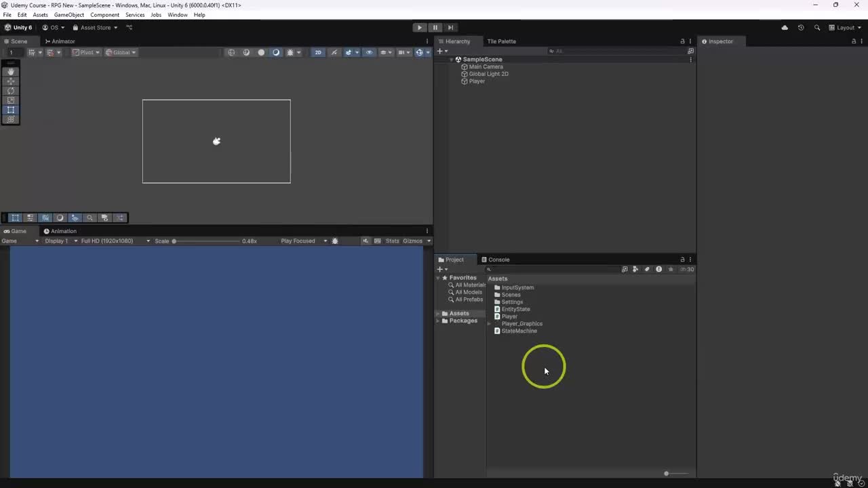Screen dimensions: 868x488
Task: Switch to the Console tab
Action: point(495,260)
